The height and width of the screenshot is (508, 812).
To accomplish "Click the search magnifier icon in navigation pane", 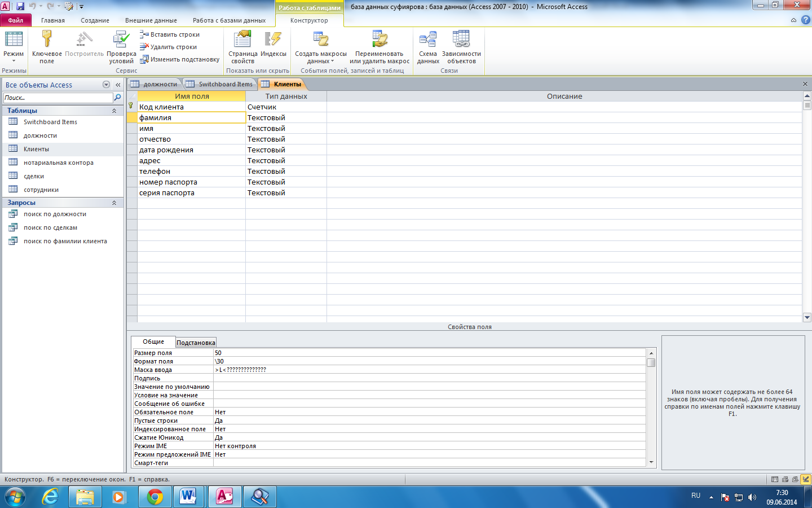I will [118, 98].
